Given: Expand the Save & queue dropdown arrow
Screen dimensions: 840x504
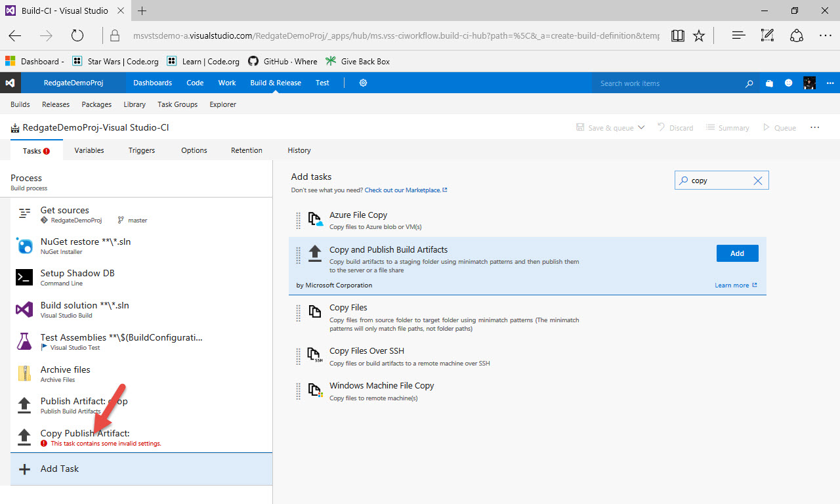Looking at the screenshot, I should pyautogui.click(x=641, y=127).
